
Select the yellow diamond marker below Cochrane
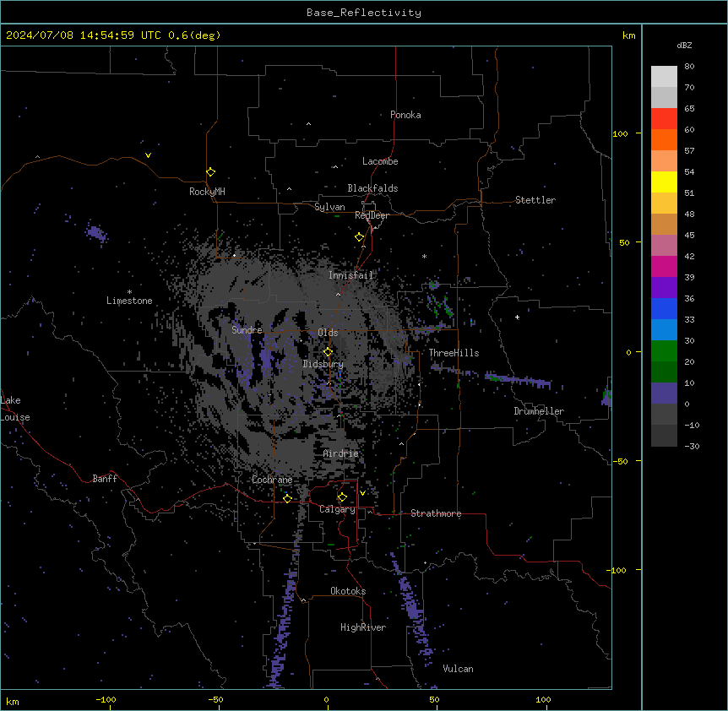pos(287,498)
